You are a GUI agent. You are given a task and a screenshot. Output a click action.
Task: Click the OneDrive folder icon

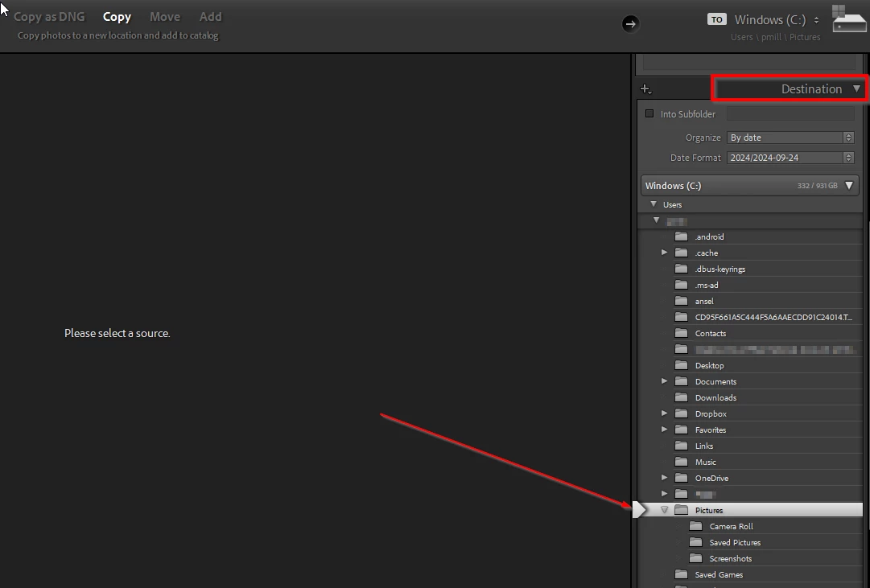(682, 478)
